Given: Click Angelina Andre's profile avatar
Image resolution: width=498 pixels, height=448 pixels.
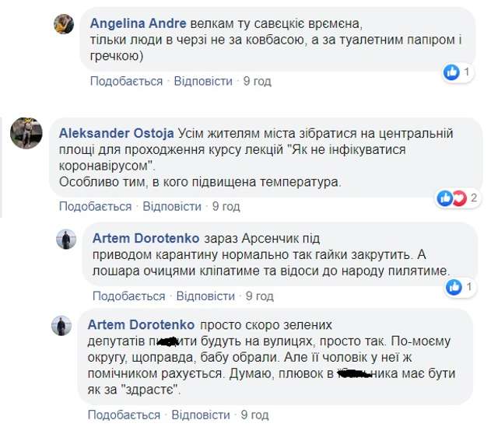Looking at the screenshot, I should [64, 24].
